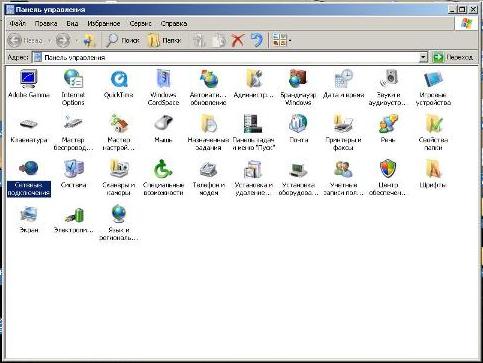Select the QuickTime icon
Image resolution: width=483 pixels, height=363 pixels.
click(x=119, y=79)
